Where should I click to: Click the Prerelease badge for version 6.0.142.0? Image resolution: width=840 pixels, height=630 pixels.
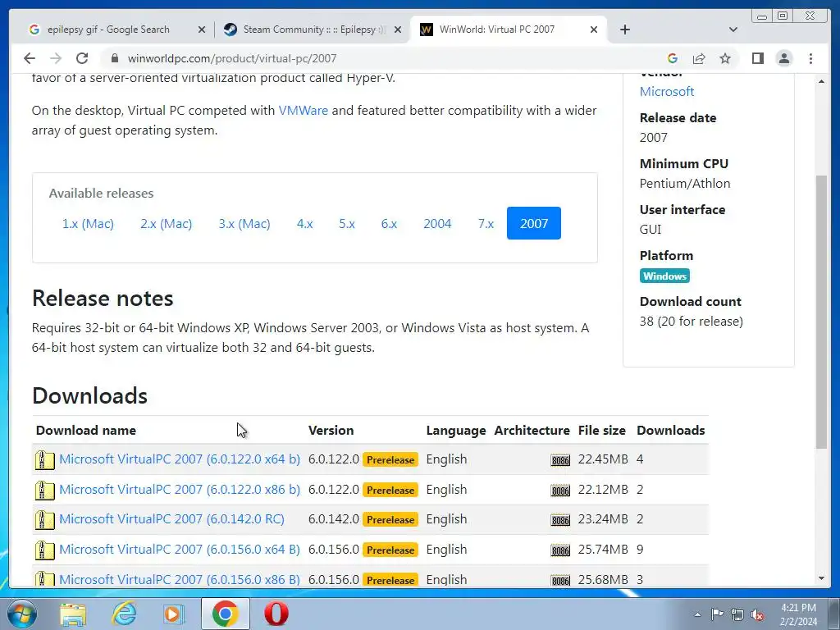click(390, 519)
